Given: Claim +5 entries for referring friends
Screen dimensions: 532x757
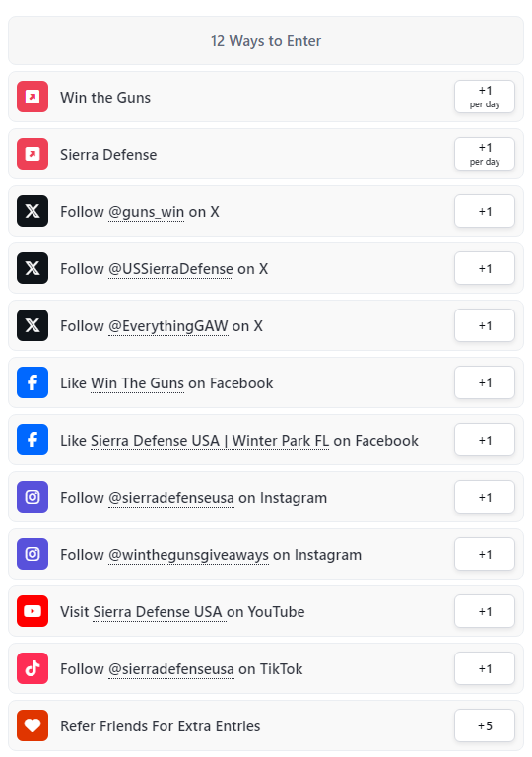Looking at the screenshot, I should pos(485,725).
